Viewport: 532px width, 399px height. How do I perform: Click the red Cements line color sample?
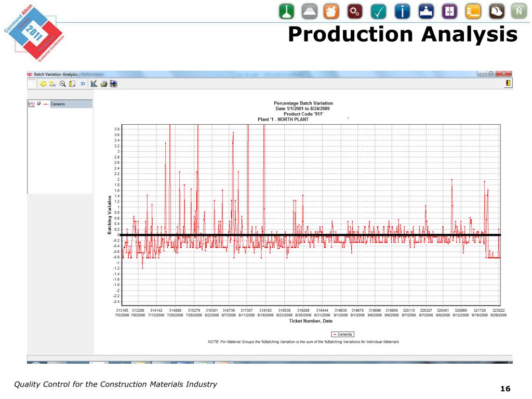pos(46,104)
